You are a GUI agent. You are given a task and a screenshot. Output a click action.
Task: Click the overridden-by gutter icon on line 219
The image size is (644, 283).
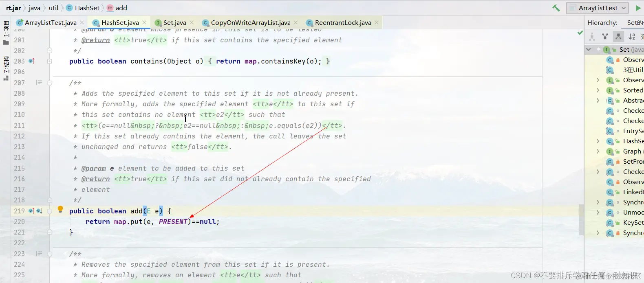click(40, 211)
